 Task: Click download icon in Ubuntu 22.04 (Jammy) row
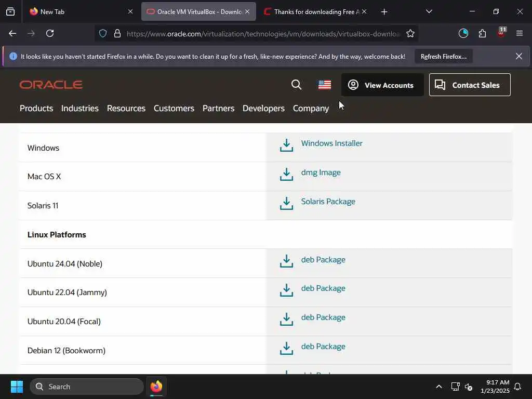(286, 290)
